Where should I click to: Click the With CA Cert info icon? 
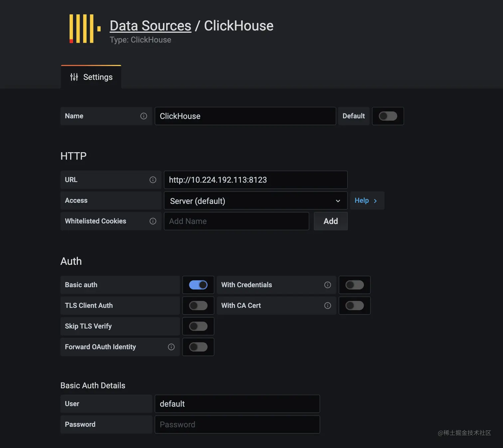(328, 305)
